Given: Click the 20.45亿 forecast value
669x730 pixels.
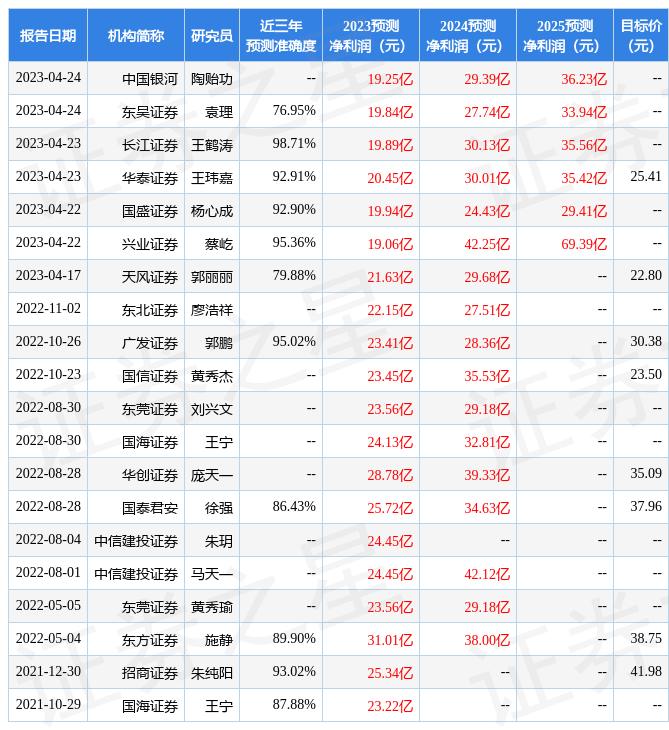Looking at the screenshot, I should [390, 178].
